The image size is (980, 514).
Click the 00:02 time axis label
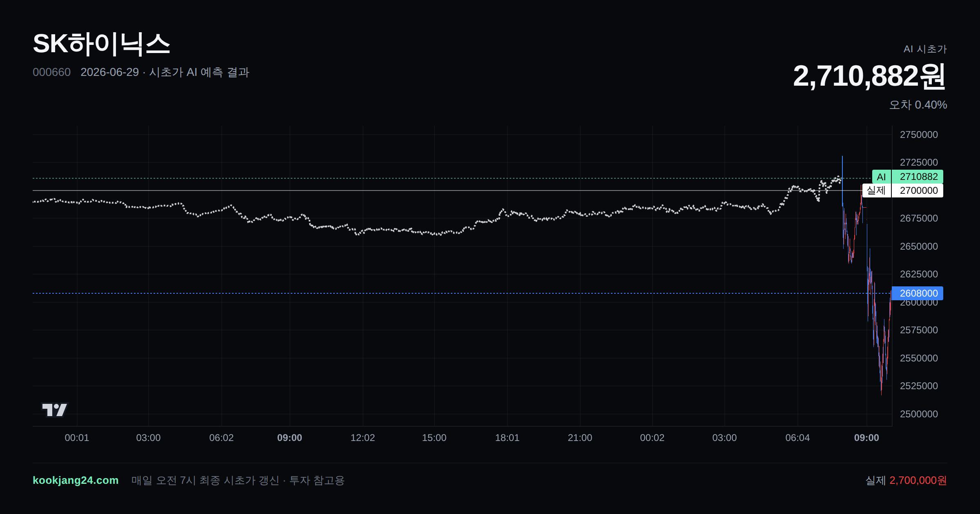[x=652, y=438]
